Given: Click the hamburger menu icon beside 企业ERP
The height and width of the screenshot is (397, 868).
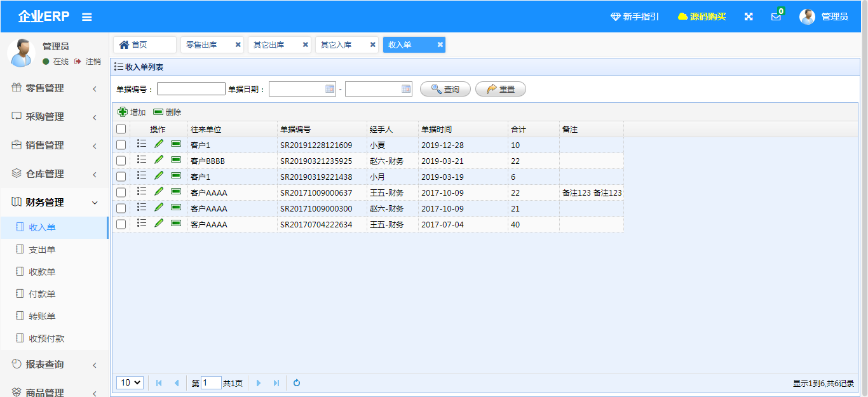Looking at the screenshot, I should 87,17.
